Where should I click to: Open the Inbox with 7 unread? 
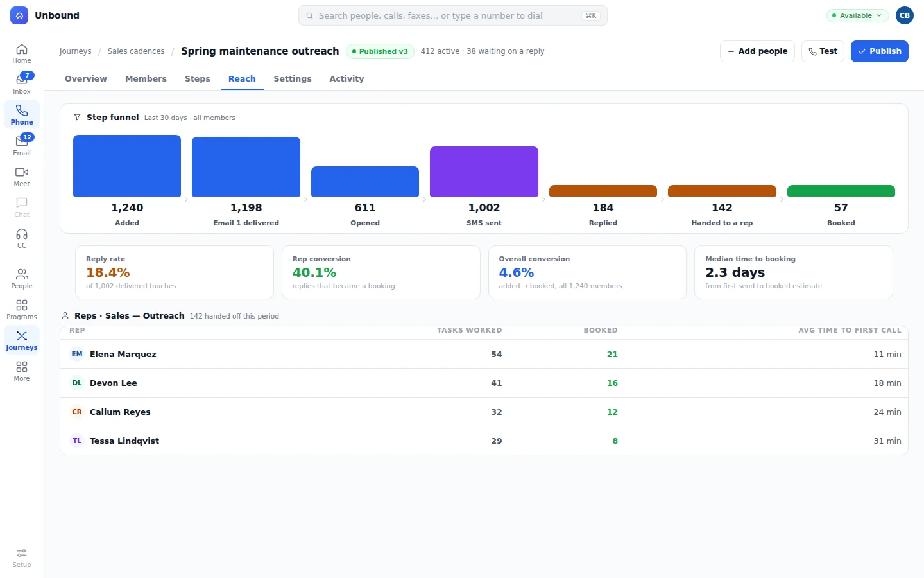(x=22, y=84)
